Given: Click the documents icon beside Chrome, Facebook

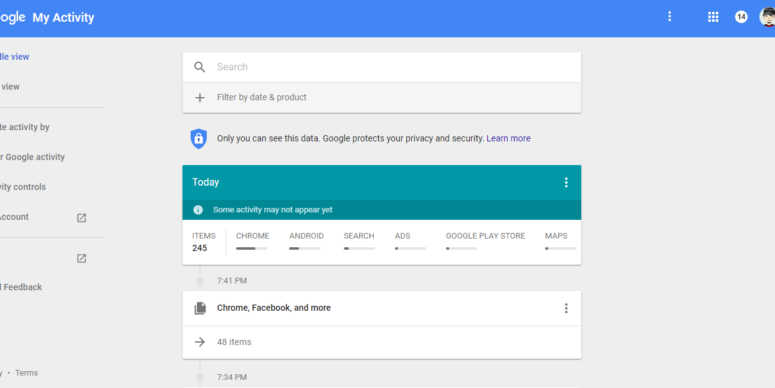Looking at the screenshot, I should [x=200, y=308].
